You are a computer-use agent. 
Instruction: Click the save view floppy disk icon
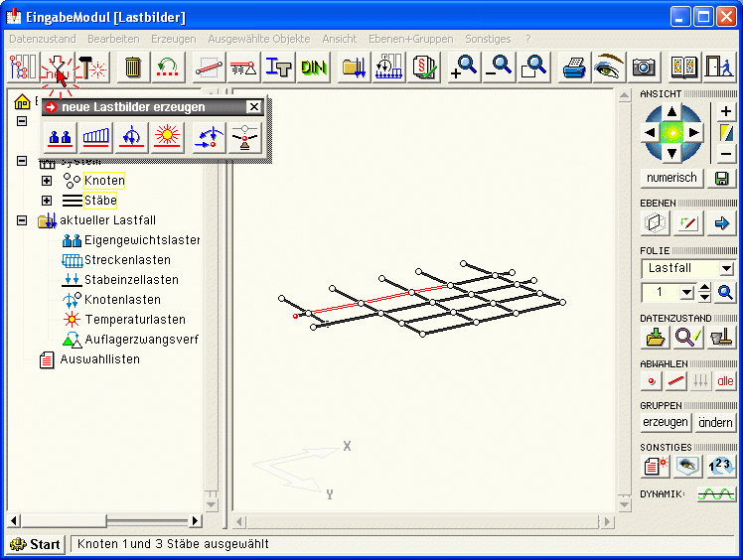pyautogui.click(x=721, y=179)
